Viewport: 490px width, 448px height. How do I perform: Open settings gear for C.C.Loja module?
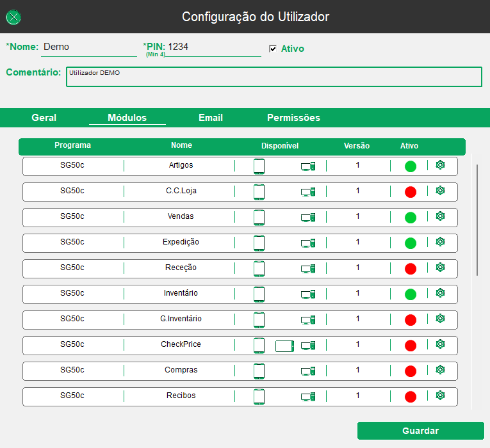(440, 191)
